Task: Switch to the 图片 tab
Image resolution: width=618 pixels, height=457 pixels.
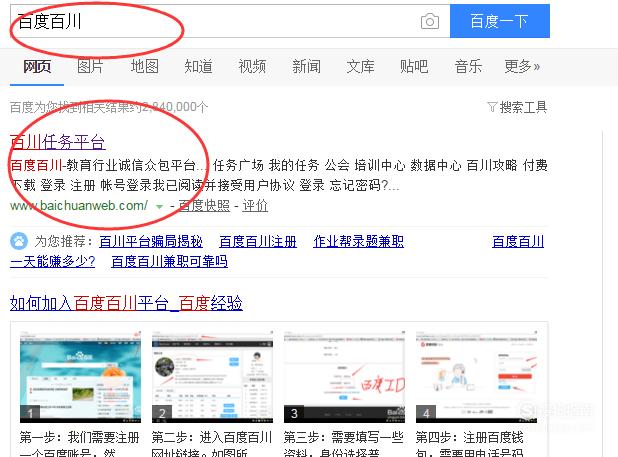Action: point(90,67)
